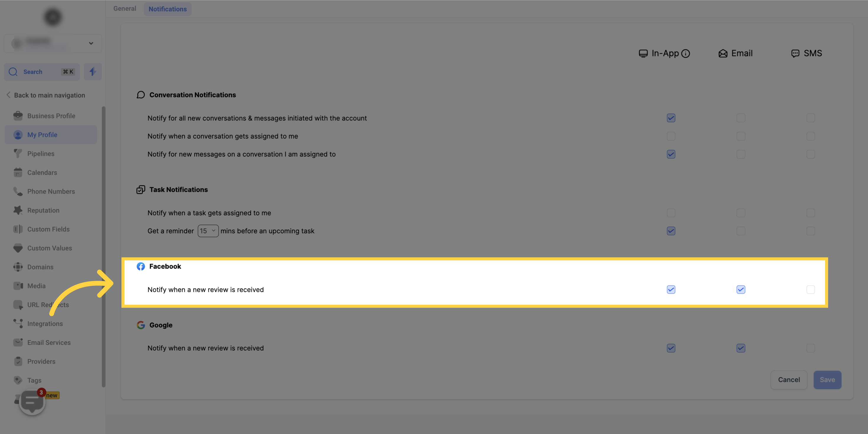Select the Notifications tab
The width and height of the screenshot is (868, 434).
point(167,9)
